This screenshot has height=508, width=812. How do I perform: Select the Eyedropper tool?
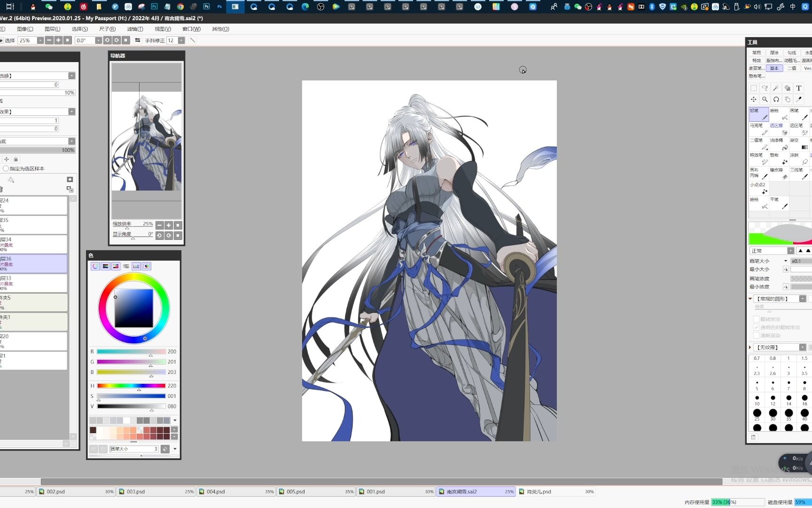[799, 99]
